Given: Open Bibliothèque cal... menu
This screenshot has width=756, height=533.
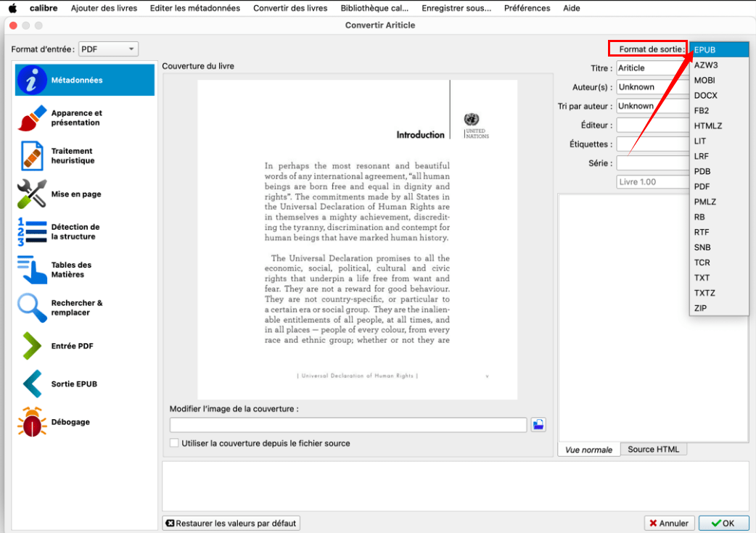Looking at the screenshot, I should click(x=374, y=8).
